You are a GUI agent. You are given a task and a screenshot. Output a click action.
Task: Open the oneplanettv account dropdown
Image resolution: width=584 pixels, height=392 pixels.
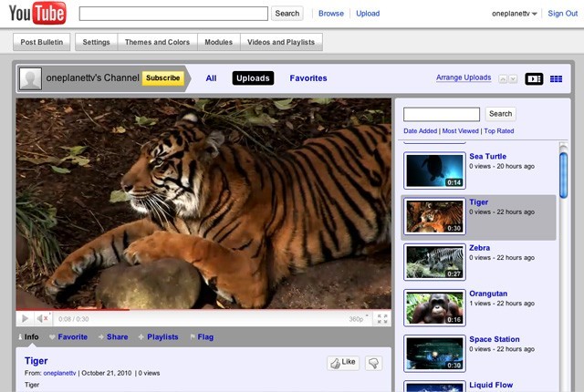click(x=514, y=14)
